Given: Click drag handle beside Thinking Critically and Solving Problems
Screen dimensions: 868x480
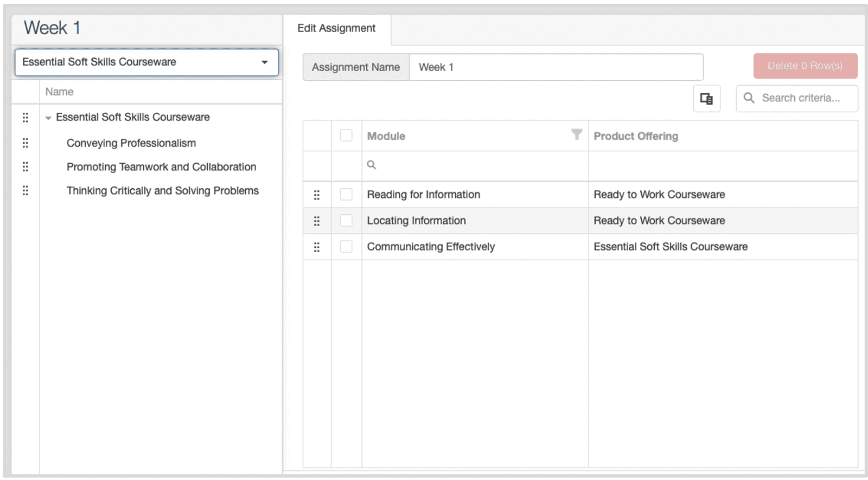Looking at the screenshot, I should coord(25,191).
